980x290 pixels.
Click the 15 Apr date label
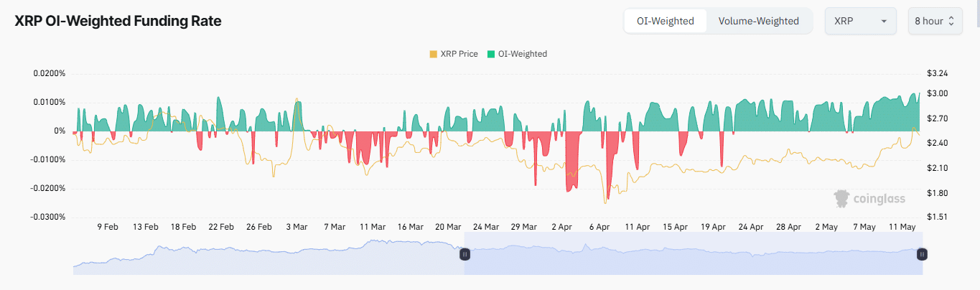tap(675, 227)
